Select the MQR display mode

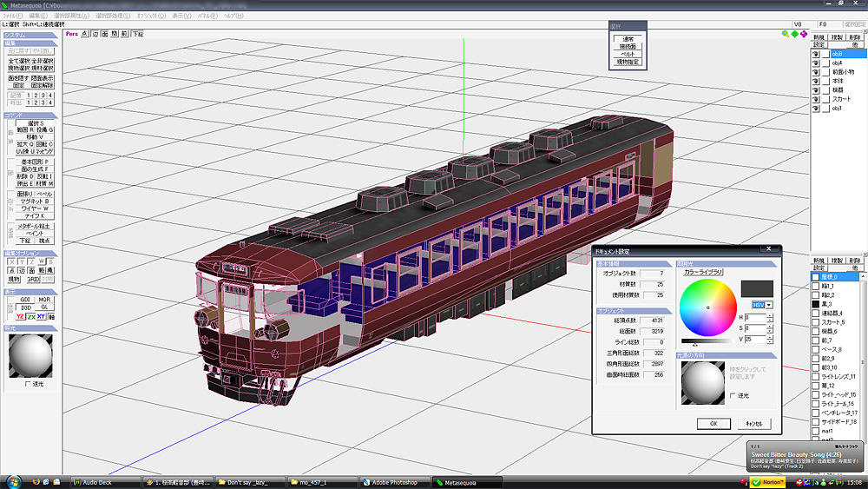44,300
